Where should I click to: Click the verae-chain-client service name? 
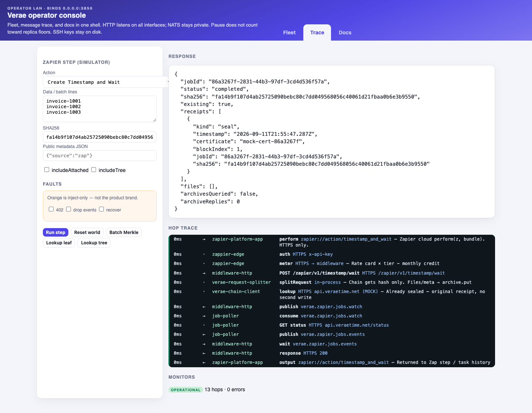click(x=236, y=292)
